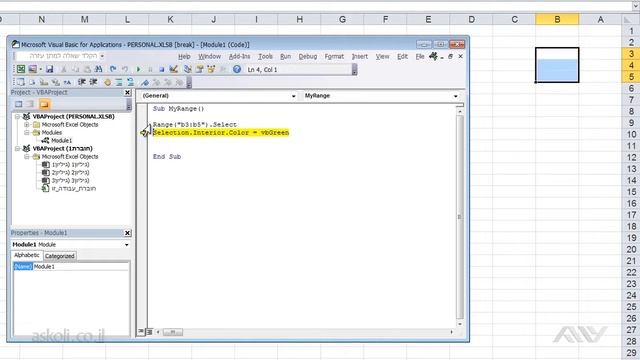The height and width of the screenshot is (360, 640).
Task: Click the Outdent icon in the Edit toolbar
Action: pos(93,82)
